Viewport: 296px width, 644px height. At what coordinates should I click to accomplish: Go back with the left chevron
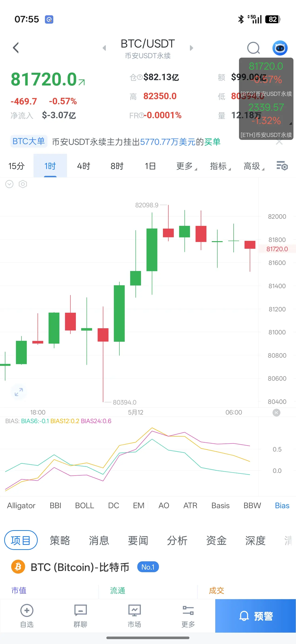[x=16, y=48]
